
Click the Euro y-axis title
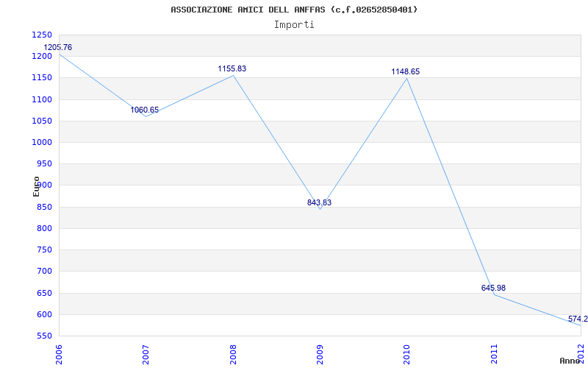pos(36,186)
